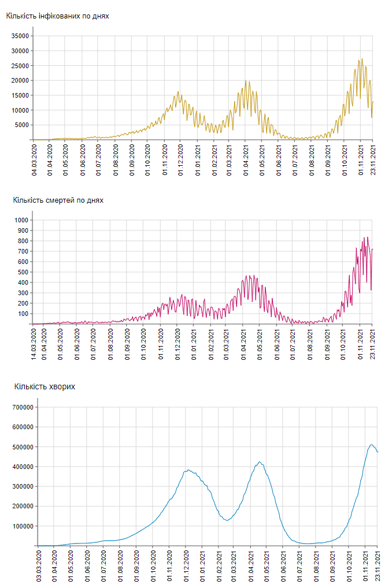This screenshot has height=588, width=392.
Task: Select the 30000 y-axis label
Action: click(20, 51)
